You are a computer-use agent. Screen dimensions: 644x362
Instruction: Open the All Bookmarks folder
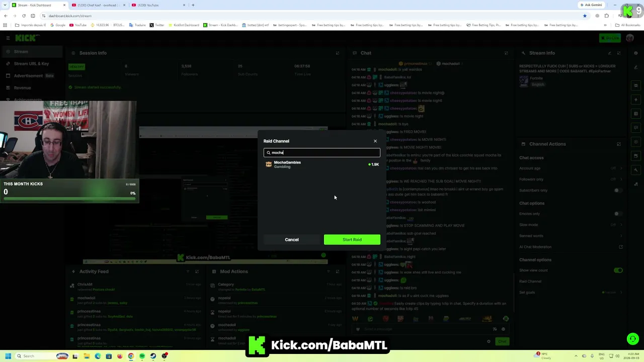coord(628,25)
